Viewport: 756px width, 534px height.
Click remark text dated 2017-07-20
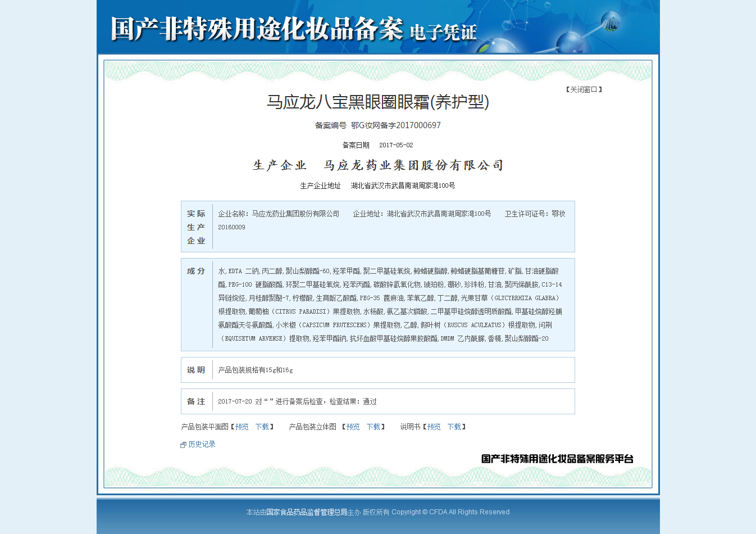(298, 401)
